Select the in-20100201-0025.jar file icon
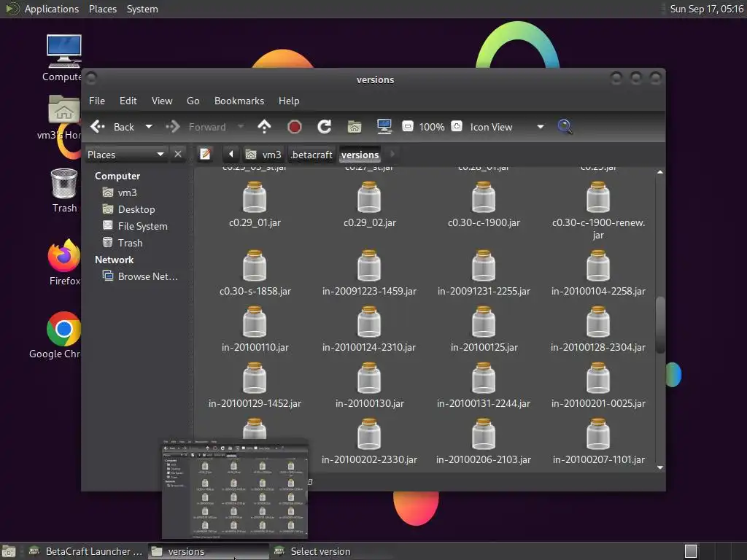 (x=598, y=378)
